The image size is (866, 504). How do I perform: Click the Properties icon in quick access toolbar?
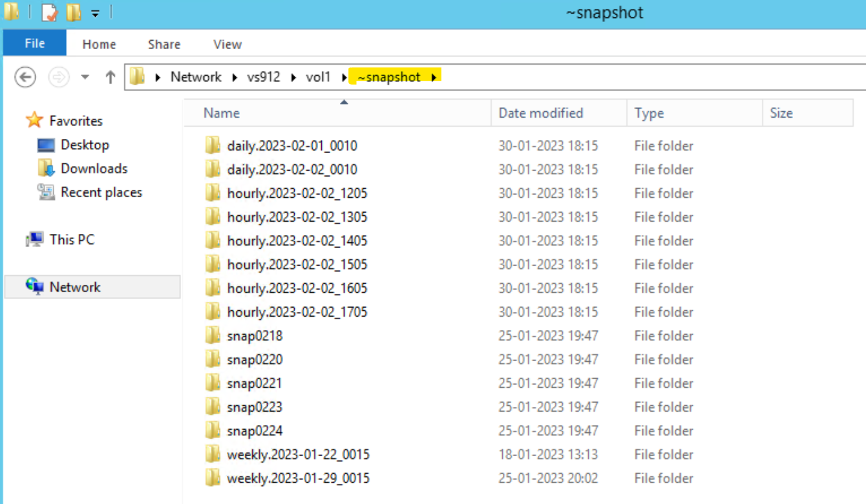click(x=50, y=12)
